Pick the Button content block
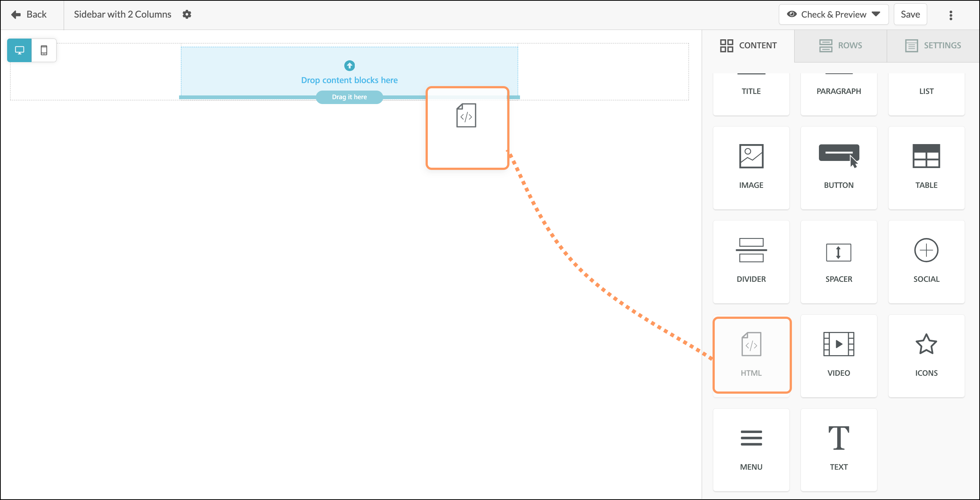 tap(838, 168)
